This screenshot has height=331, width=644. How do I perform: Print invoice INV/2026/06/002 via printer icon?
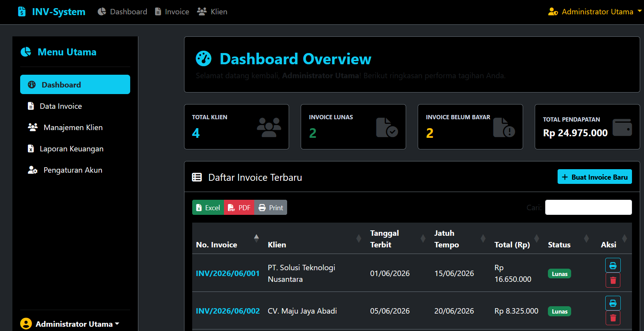613,303
